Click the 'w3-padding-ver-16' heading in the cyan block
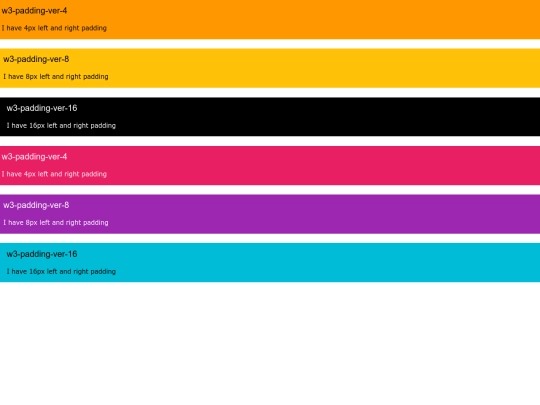 point(42,255)
